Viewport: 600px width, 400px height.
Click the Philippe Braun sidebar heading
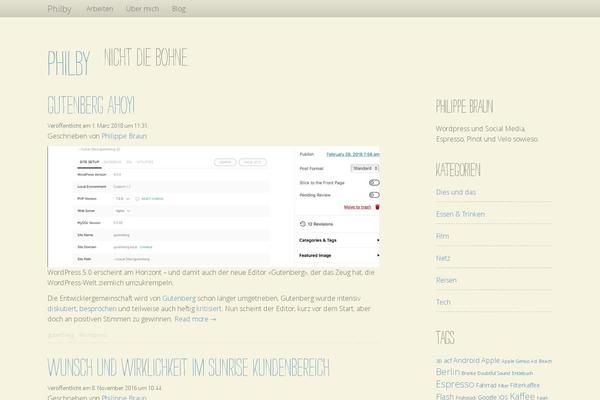click(x=465, y=106)
